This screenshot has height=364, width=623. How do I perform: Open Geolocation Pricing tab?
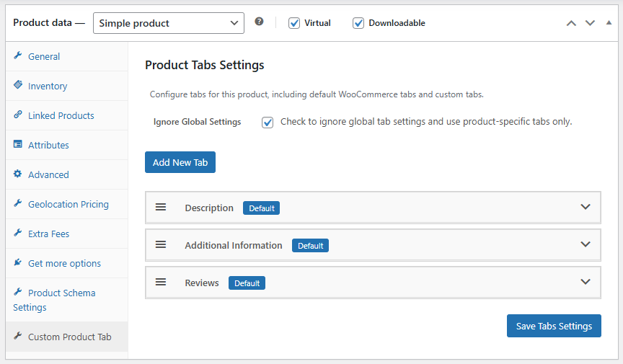(x=67, y=204)
